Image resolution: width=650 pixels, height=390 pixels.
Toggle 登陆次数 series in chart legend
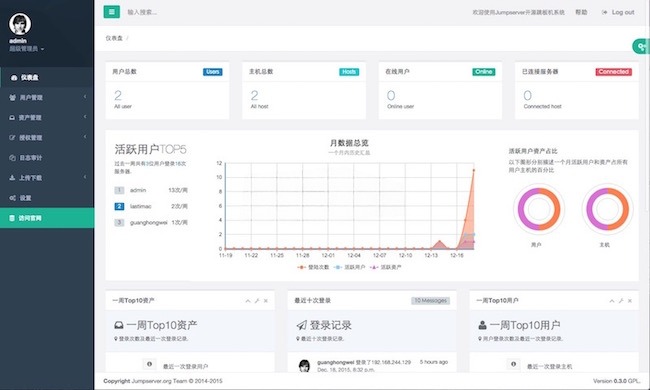[313, 267]
